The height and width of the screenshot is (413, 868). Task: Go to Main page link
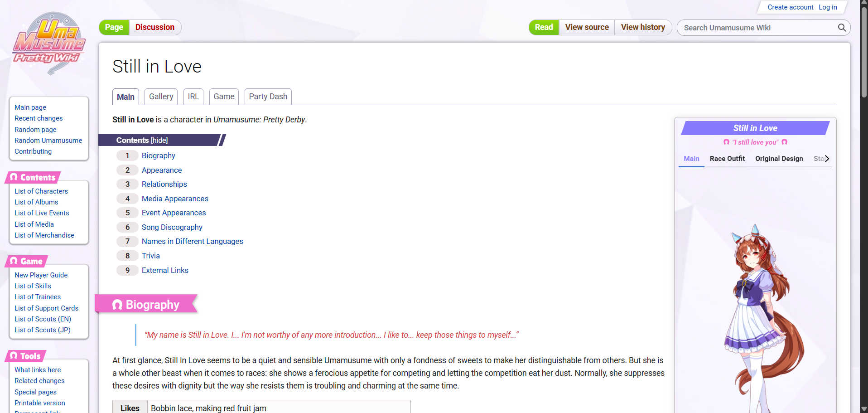tap(30, 107)
